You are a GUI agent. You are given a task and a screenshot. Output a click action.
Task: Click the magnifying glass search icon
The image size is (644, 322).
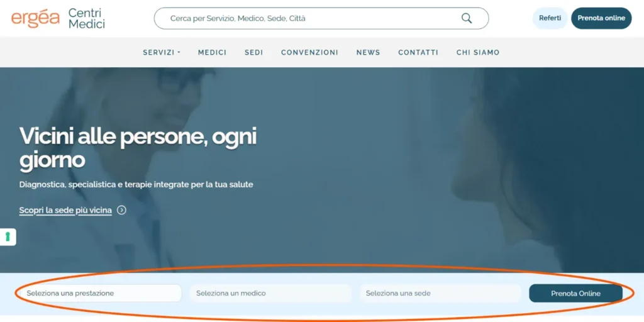(467, 18)
